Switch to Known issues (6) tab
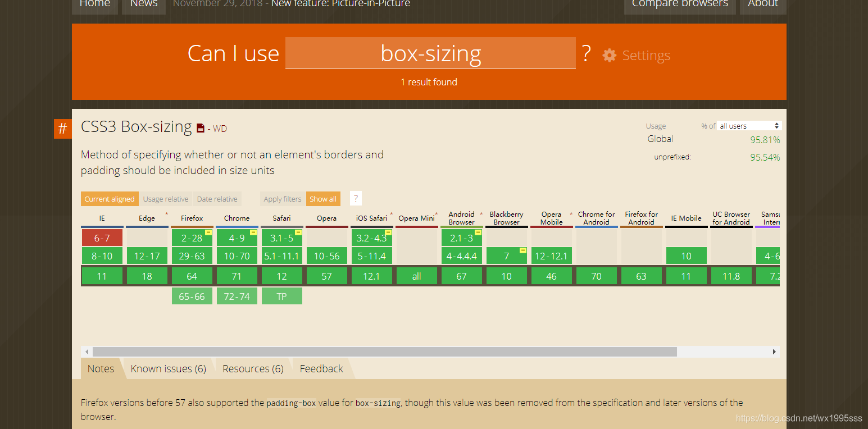The width and height of the screenshot is (868, 429). pos(169,368)
